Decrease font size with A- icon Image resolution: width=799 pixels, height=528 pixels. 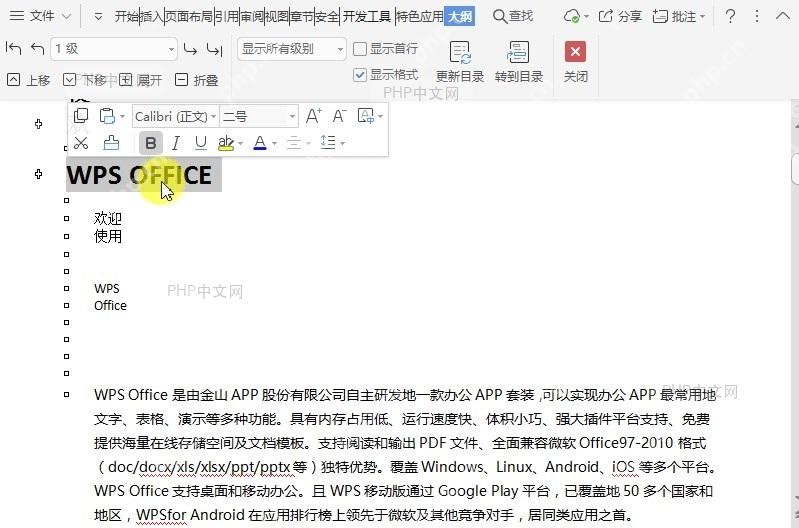(339, 116)
